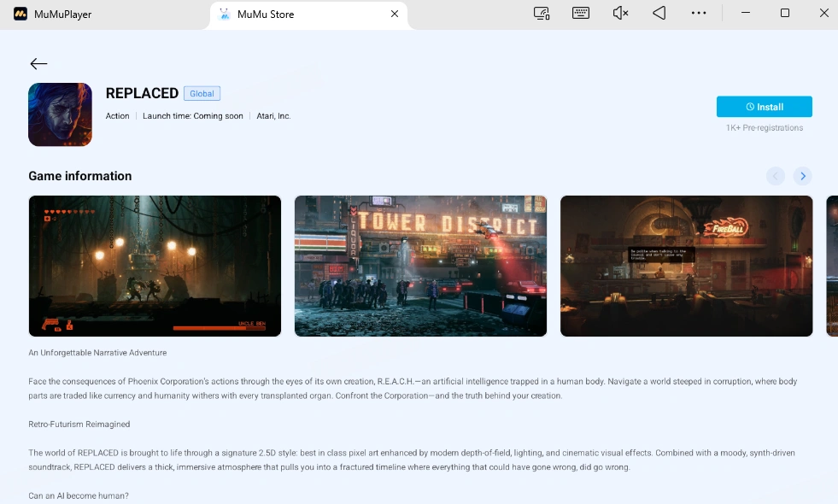Open the keyboard mapping icon
This screenshot has width=838, height=504.
pyautogui.click(x=580, y=14)
